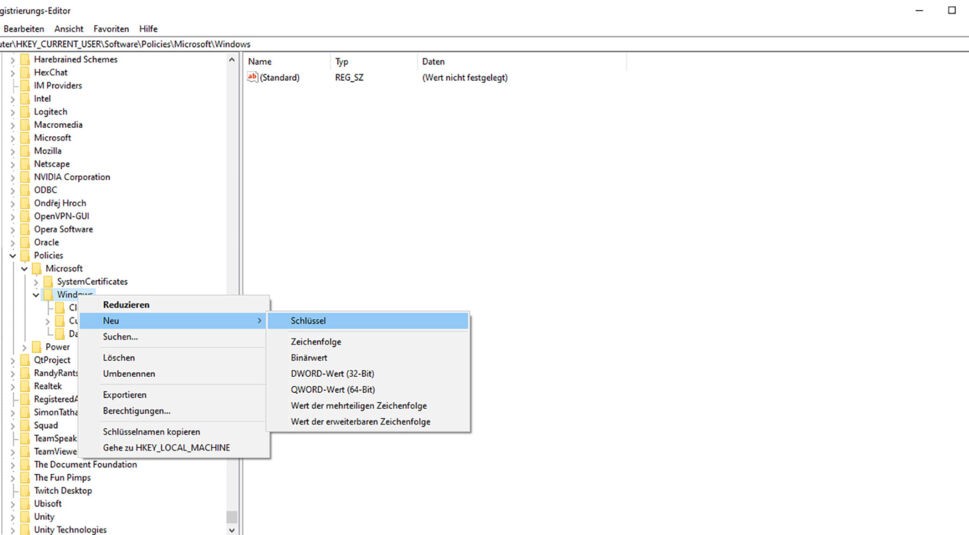The width and height of the screenshot is (969, 535).
Task: Expand the Harebrained Schemes key
Action: 12,60
